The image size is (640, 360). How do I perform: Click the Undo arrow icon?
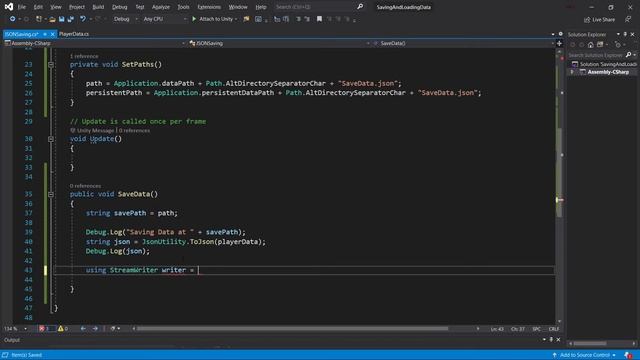[x=83, y=19]
